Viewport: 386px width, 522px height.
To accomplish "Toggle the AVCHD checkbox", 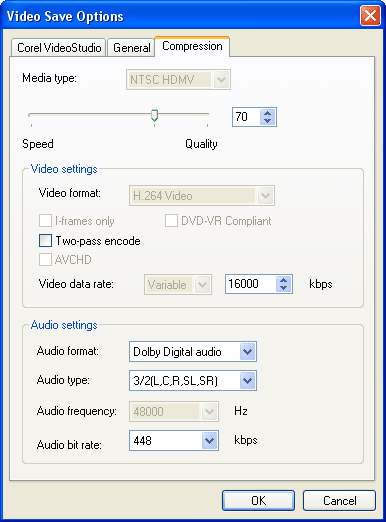I will pyautogui.click(x=45, y=259).
